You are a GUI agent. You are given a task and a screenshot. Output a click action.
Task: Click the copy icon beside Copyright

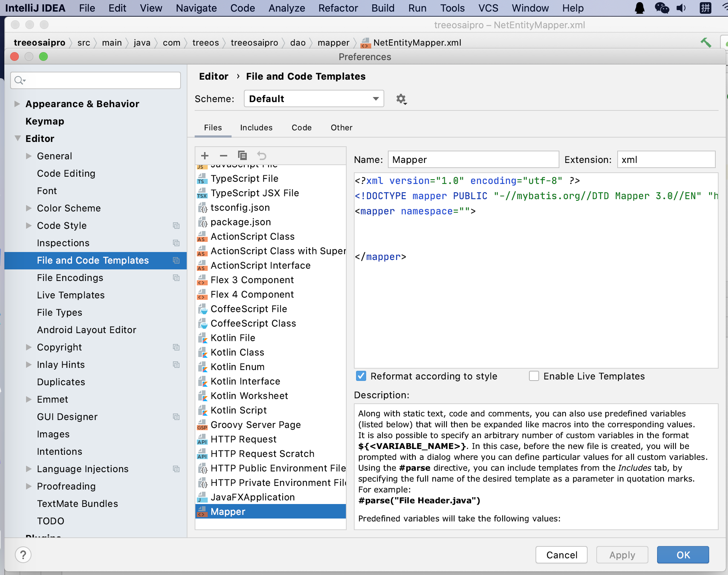(177, 347)
